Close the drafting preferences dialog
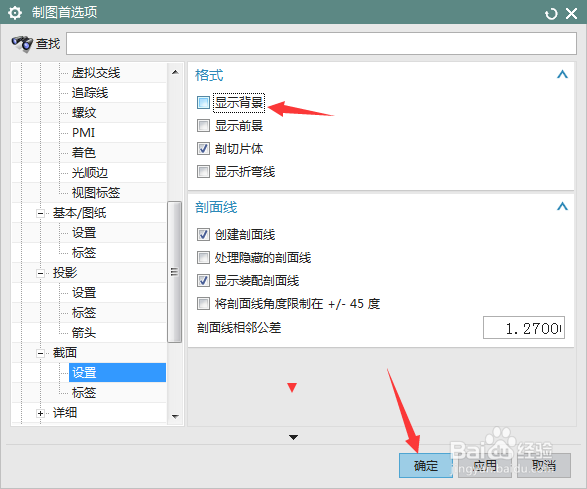Image resolution: width=587 pixels, height=489 pixels. (x=571, y=14)
